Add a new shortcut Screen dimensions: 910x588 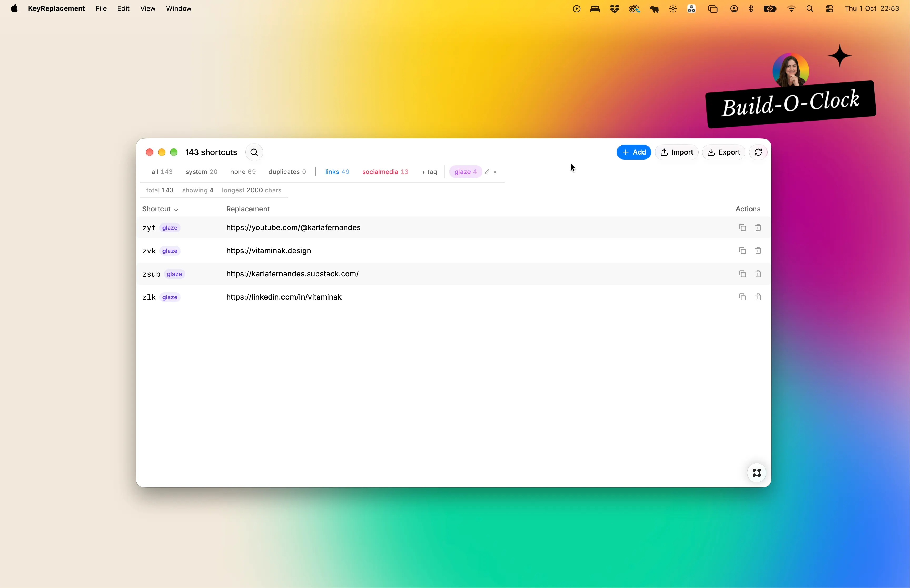pos(634,152)
